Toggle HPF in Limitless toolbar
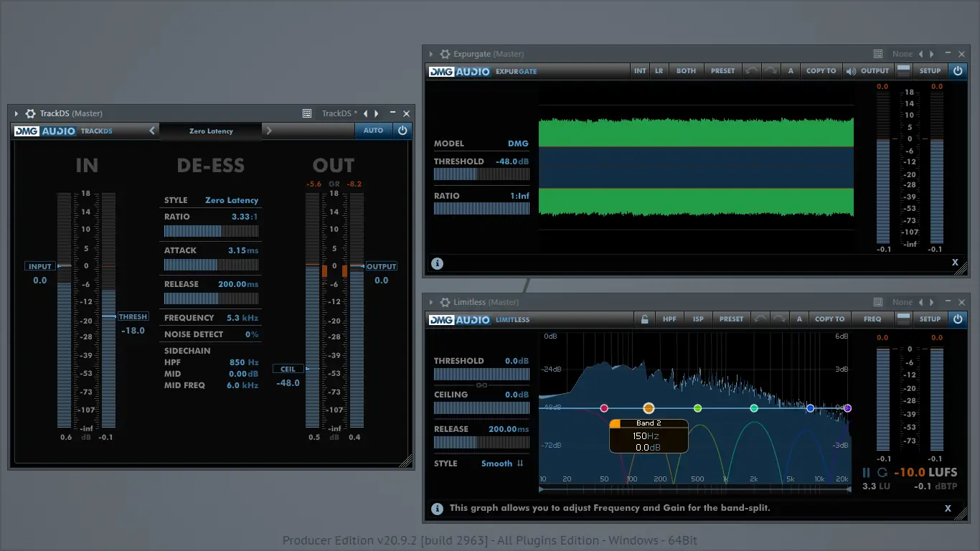Screen dimensions: 980x551 (x=669, y=319)
